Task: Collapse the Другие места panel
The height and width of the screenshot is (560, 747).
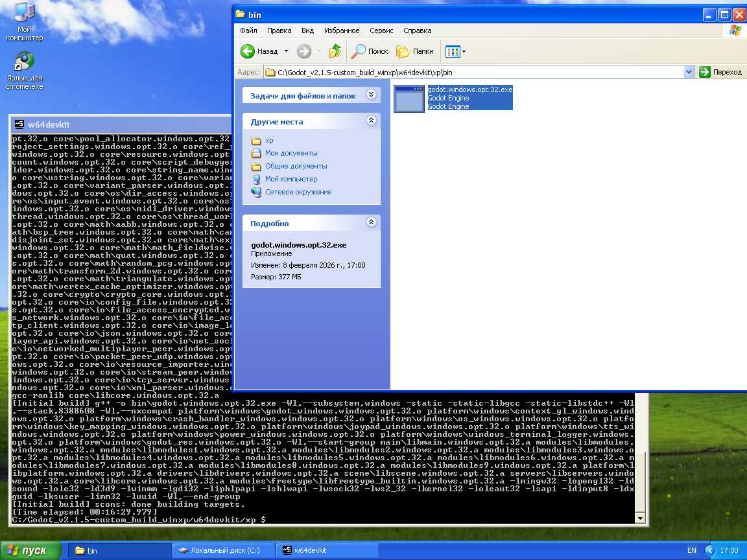Action: (371, 121)
